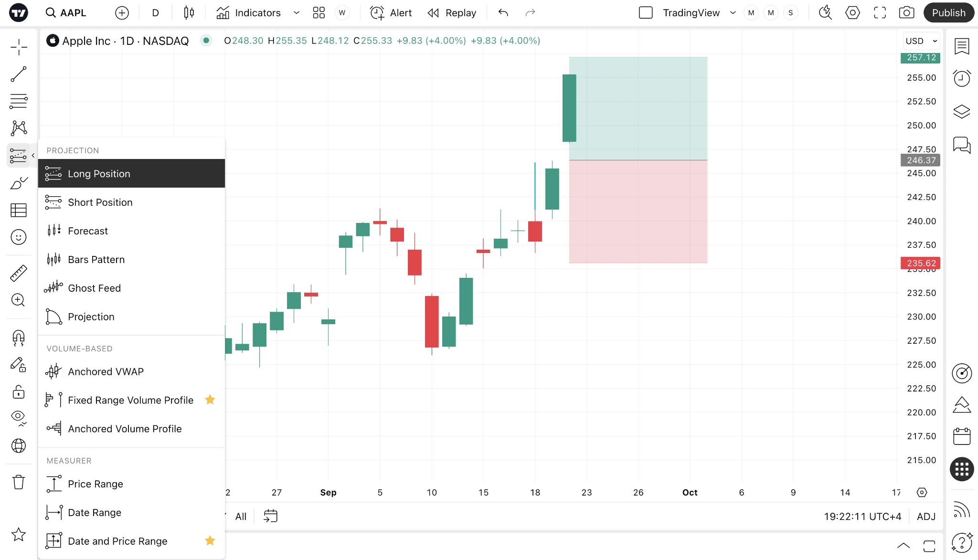The width and height of the screenshot is (978, 560).
Task: Unfavorite Fixed Range Volume Profile star
Action: coord(210,400)
